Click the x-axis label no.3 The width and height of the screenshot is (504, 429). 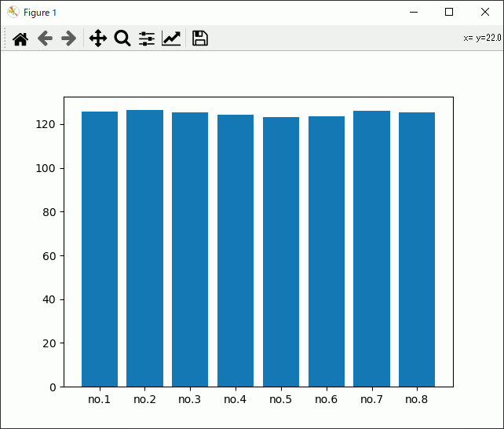(190, 399)
